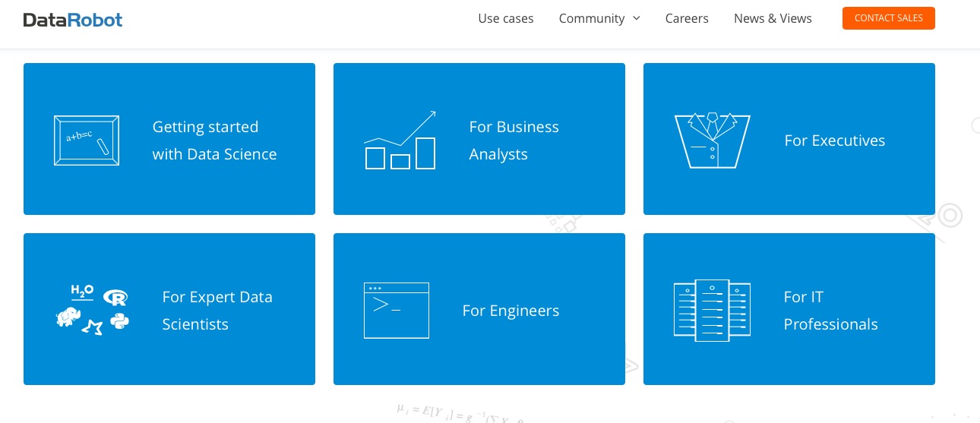Click the H2O logo icon
This screenshot has height=423, width=980.
tap(81, 292)
